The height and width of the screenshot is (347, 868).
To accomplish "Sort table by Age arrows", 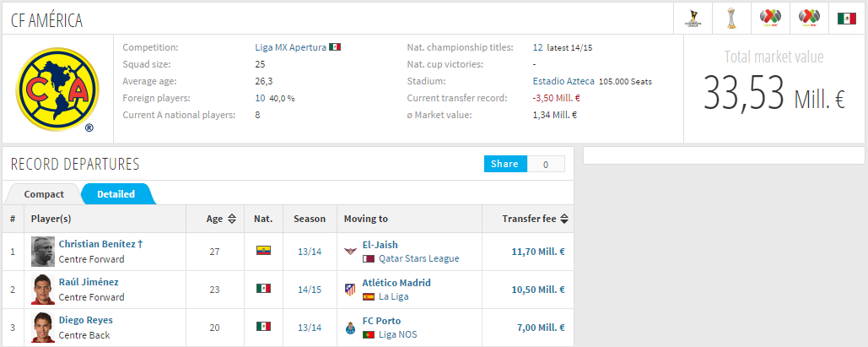I will pos(232,219).
